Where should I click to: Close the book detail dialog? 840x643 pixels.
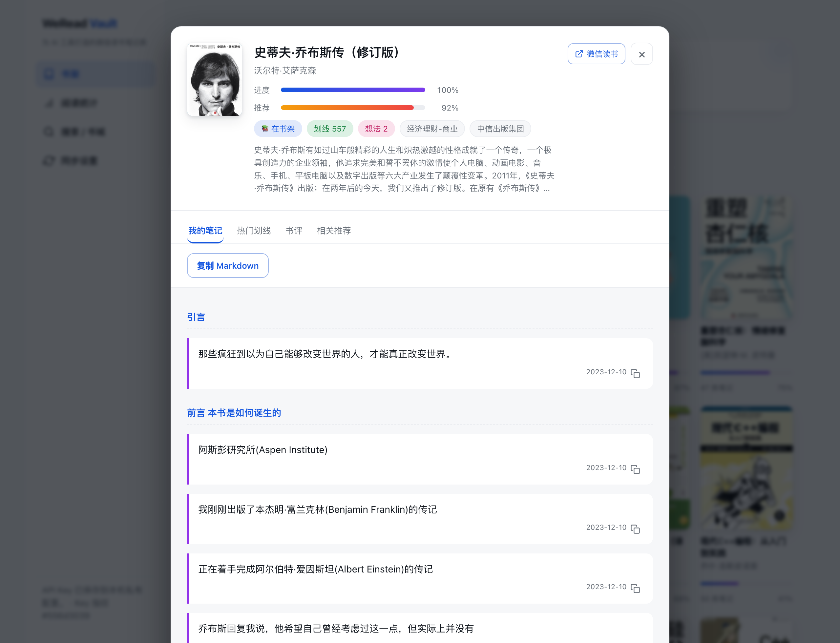(642, 54)
